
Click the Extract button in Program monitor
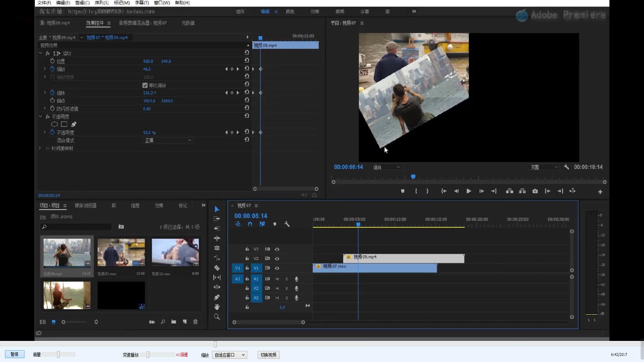(522, 191)
